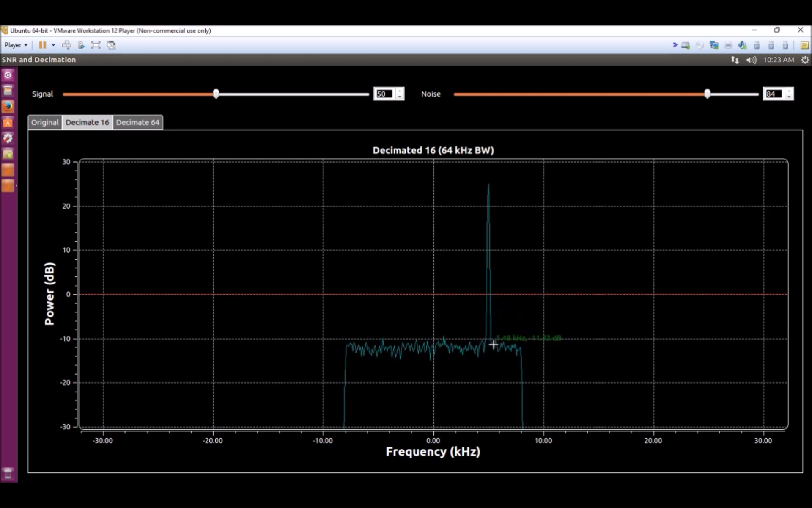The image size is (812, 508).
Task: Open the Ubuntu system gear menu
Action: (805, 60)
